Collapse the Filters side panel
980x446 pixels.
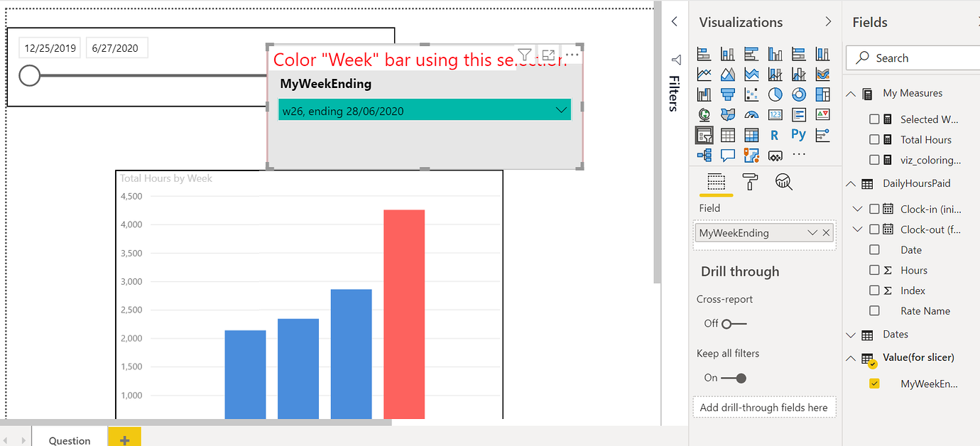[x=674, y=21]
